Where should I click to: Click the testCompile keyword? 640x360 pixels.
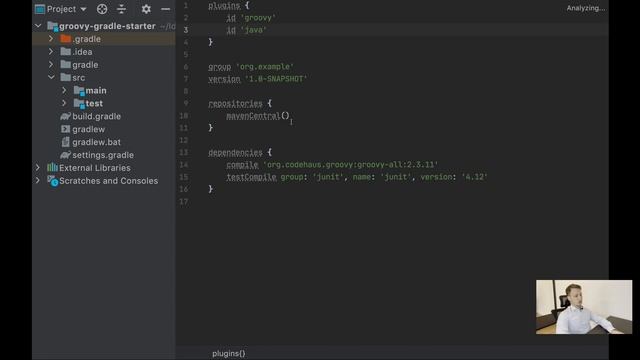tap(251, 177)
